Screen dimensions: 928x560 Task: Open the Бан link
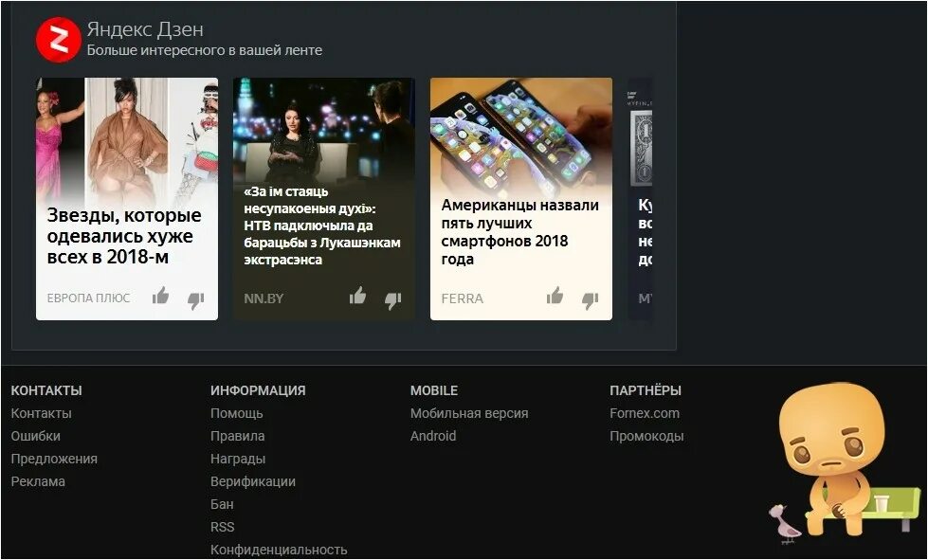coord(222,504)
